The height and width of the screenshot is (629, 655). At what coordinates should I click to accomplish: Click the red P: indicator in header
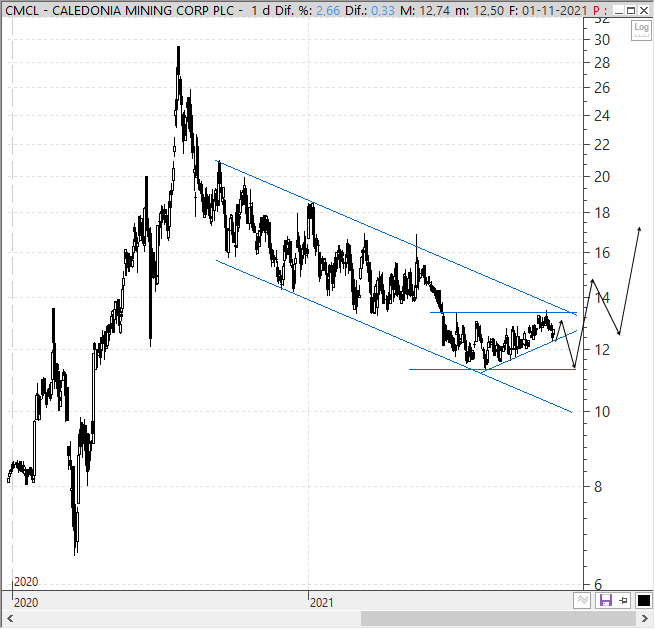[598, 10]
